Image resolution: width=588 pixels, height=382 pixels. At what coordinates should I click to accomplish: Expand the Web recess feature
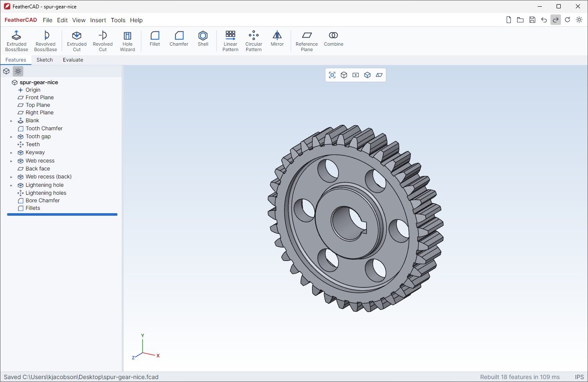click(x=11, y=161)
